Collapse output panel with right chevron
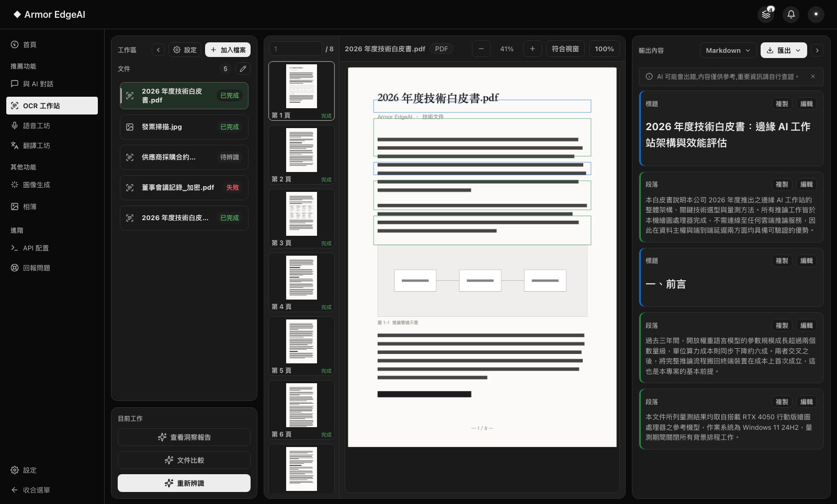The width and height of the screenshot is (837, 504). 817,50
